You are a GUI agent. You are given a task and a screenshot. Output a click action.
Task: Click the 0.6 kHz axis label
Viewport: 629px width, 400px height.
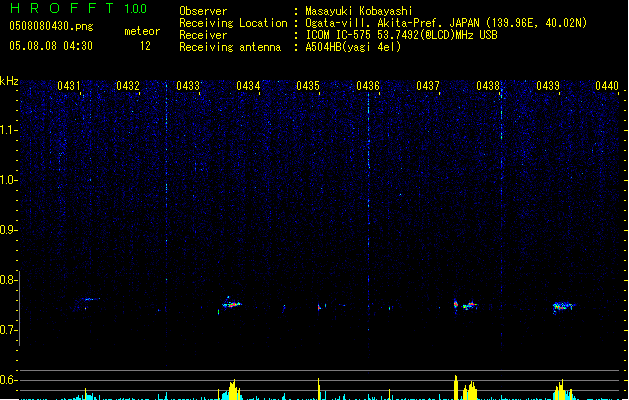(8, 380)
